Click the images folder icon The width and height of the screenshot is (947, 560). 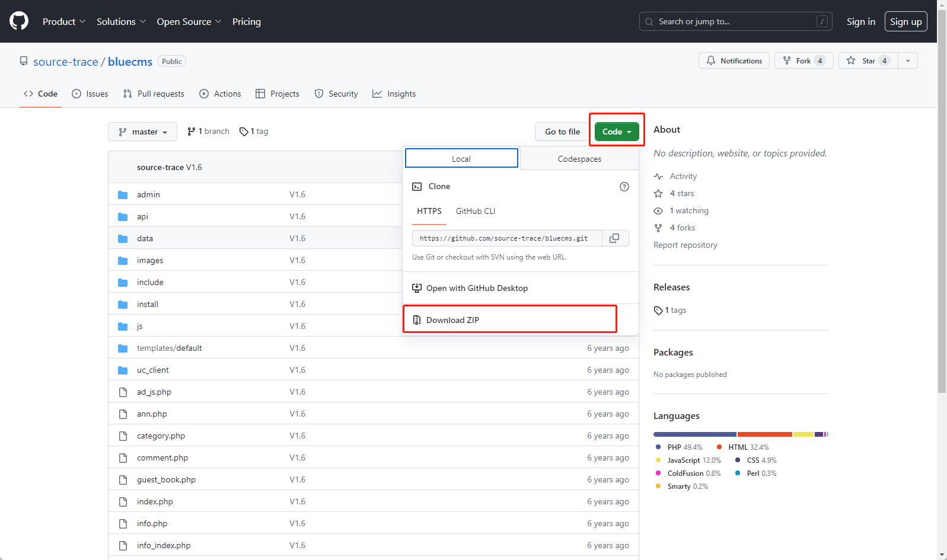pos(123,261)
